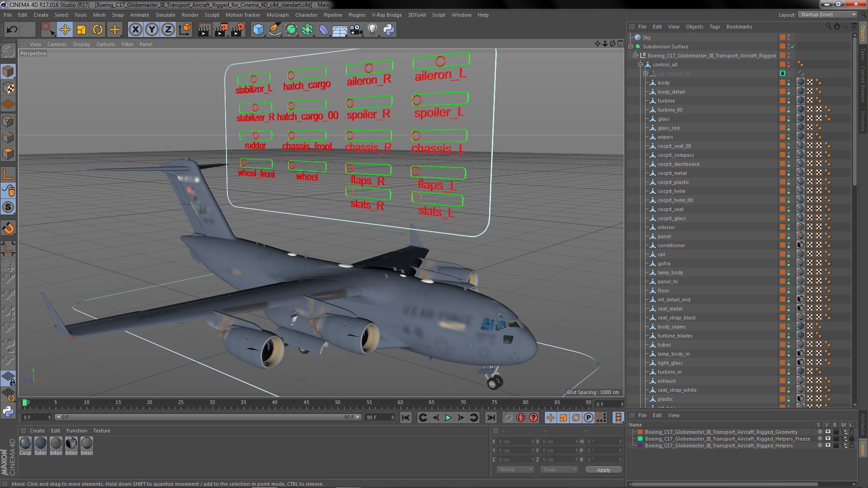This screenshot has height=488, width=868.
Task: Select Texture mode checkered cube icon
Action: point(8,88)
